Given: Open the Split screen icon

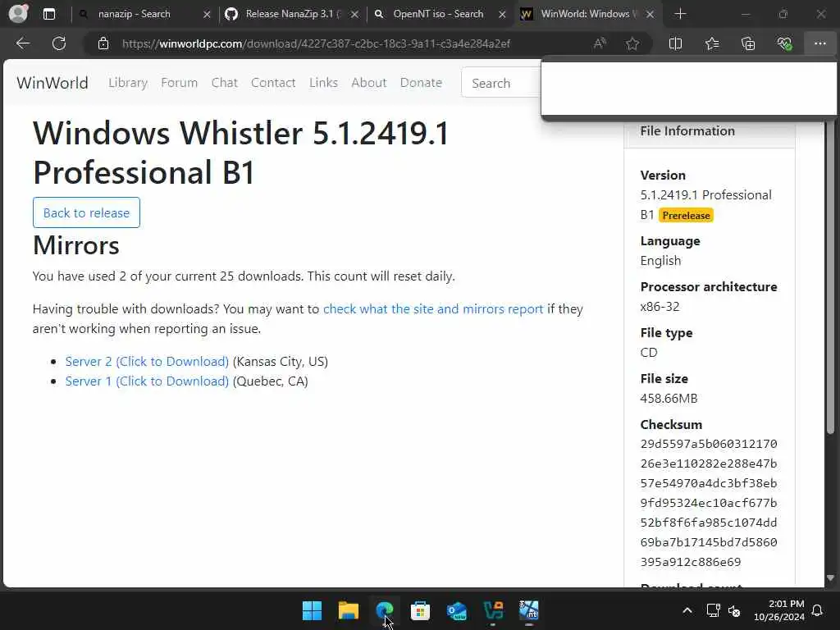Looking at the screenshot, I should click(676, 43).
